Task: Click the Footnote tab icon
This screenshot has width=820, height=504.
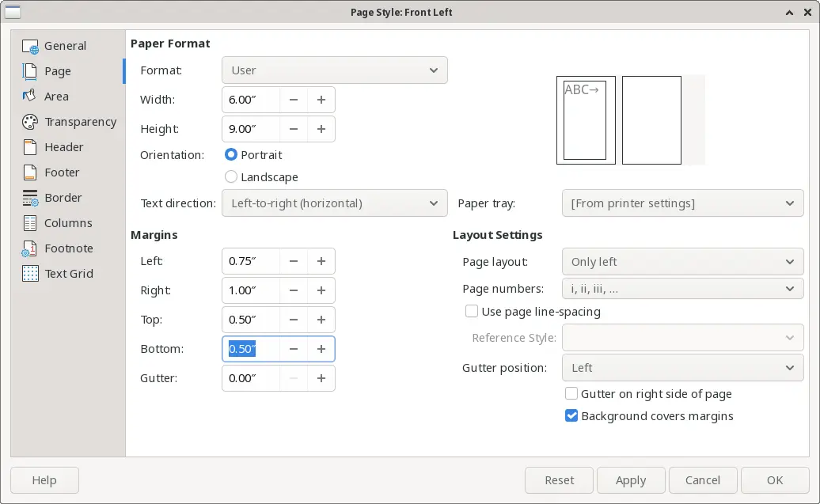Action: (30, 248)
